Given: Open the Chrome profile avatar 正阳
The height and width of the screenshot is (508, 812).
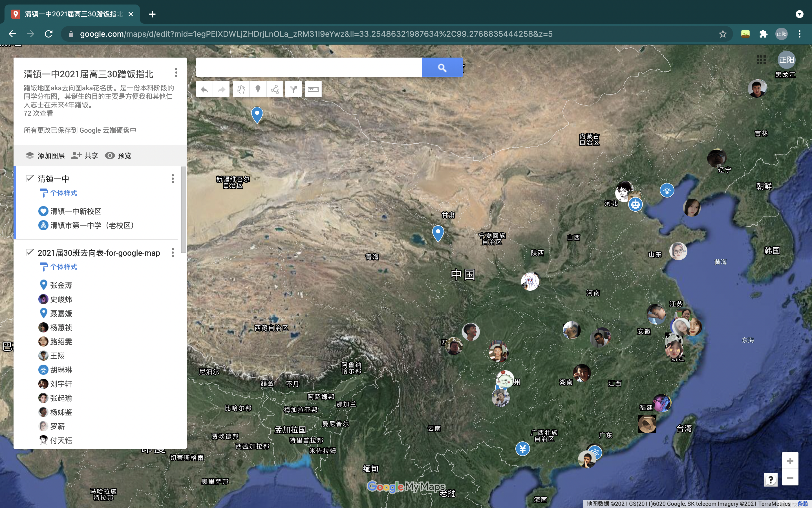Looking at the screenshot, I should (x=782, y=34).
